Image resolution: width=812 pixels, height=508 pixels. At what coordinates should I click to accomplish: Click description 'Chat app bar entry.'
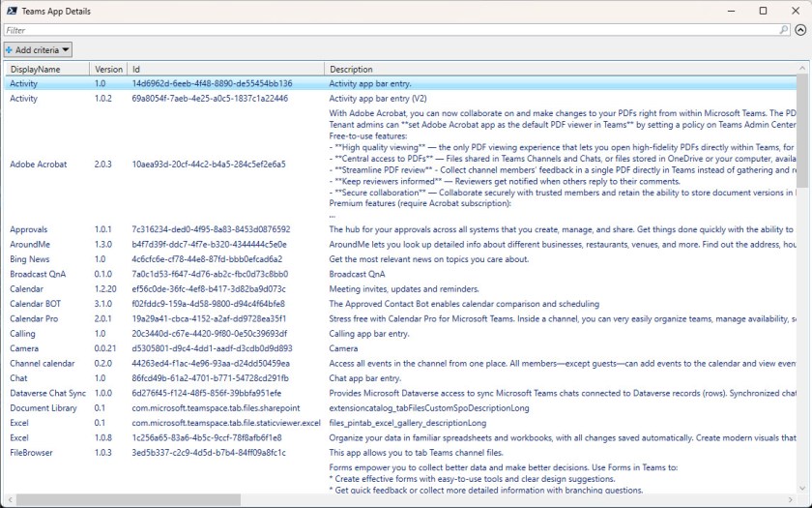tap(365, 378)
